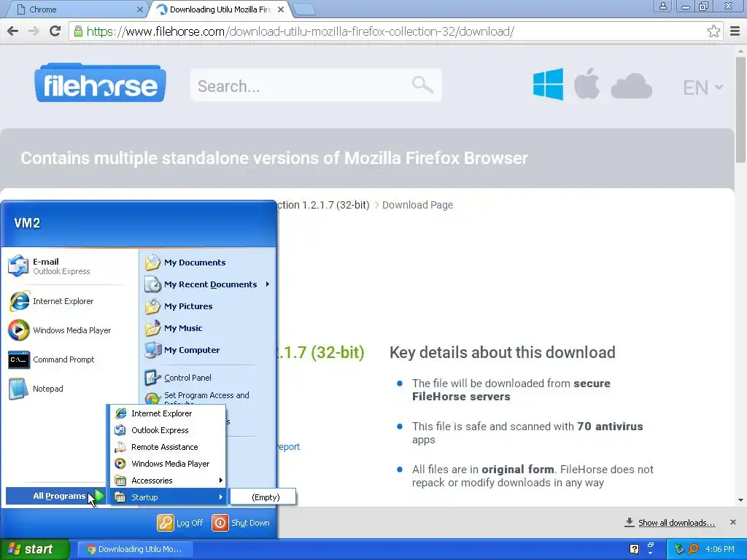Click All Programs in Start menu
Screen dimensions: 747x560
click(x=55, y=496)
